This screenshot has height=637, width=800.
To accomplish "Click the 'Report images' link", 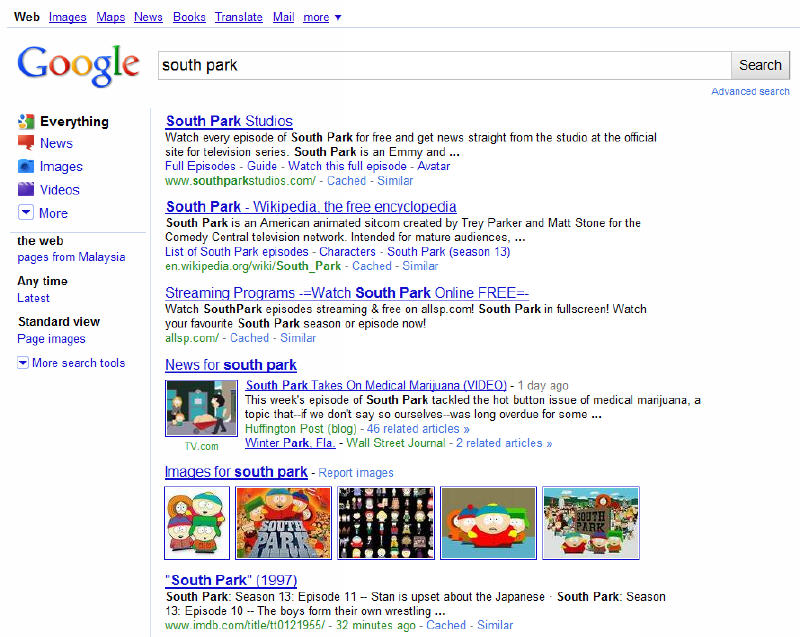I will [356, 473].
